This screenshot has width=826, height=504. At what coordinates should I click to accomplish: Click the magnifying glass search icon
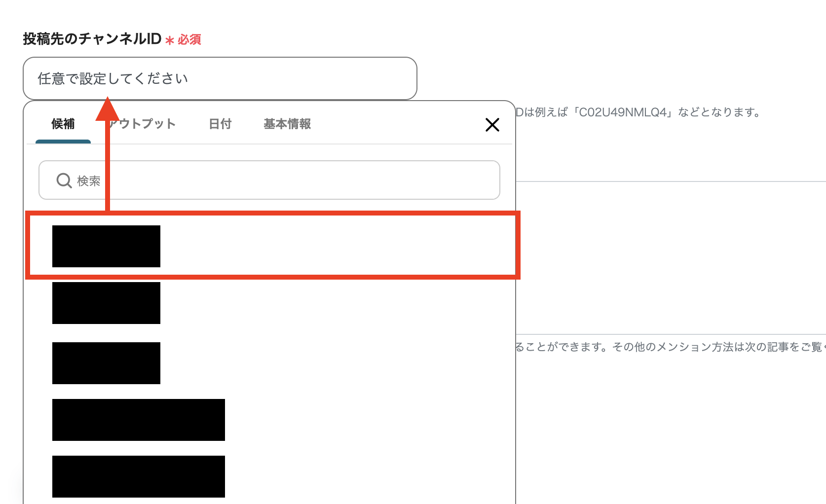64,180
